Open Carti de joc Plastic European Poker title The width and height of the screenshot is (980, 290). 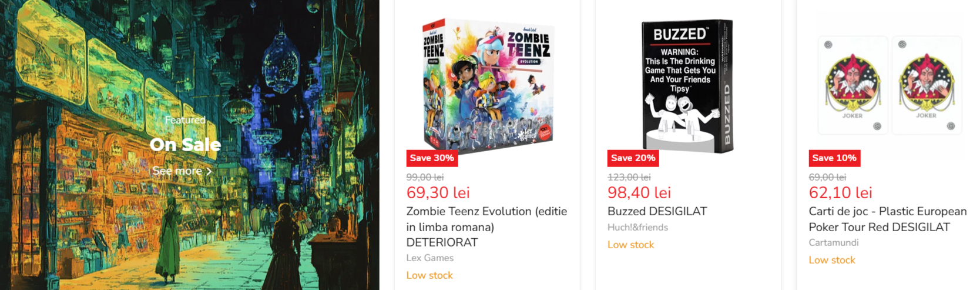pos(887,219)
